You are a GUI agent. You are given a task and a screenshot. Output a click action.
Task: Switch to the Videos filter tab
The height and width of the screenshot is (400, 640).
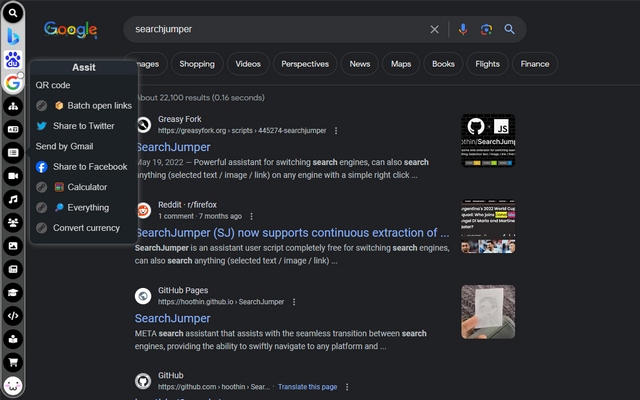[x=248, y=64]
